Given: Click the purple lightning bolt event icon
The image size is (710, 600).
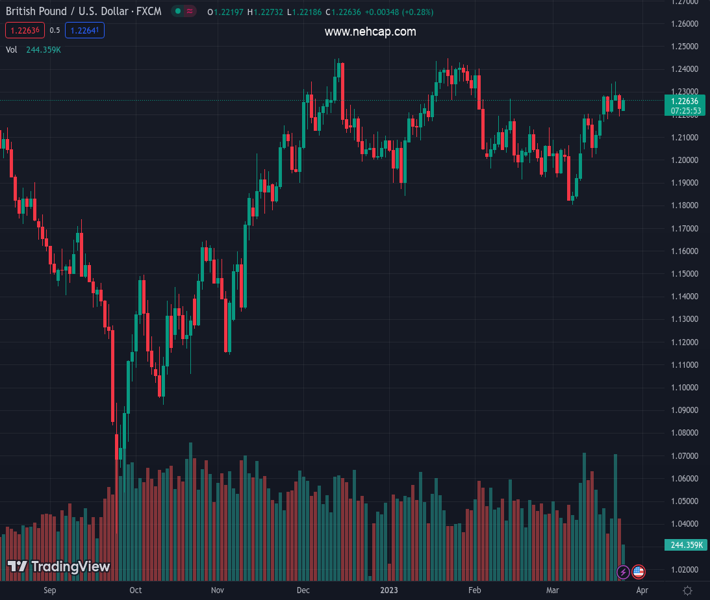Looking at the screenshot, I should [x=624, y=572].
